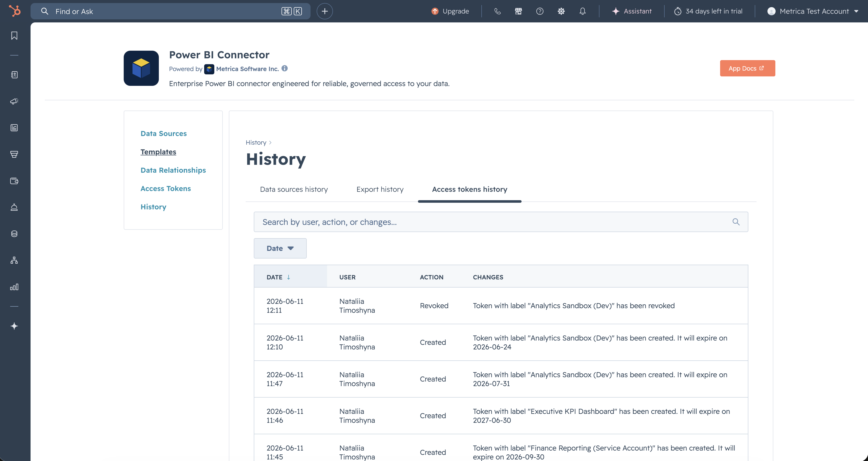
Task: Click the info icon beside Metrica Software Inc.
Action: 284,69
